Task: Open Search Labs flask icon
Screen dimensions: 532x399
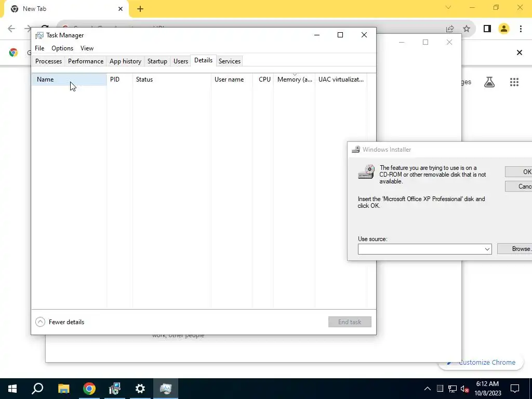Action: click(489, 82)
